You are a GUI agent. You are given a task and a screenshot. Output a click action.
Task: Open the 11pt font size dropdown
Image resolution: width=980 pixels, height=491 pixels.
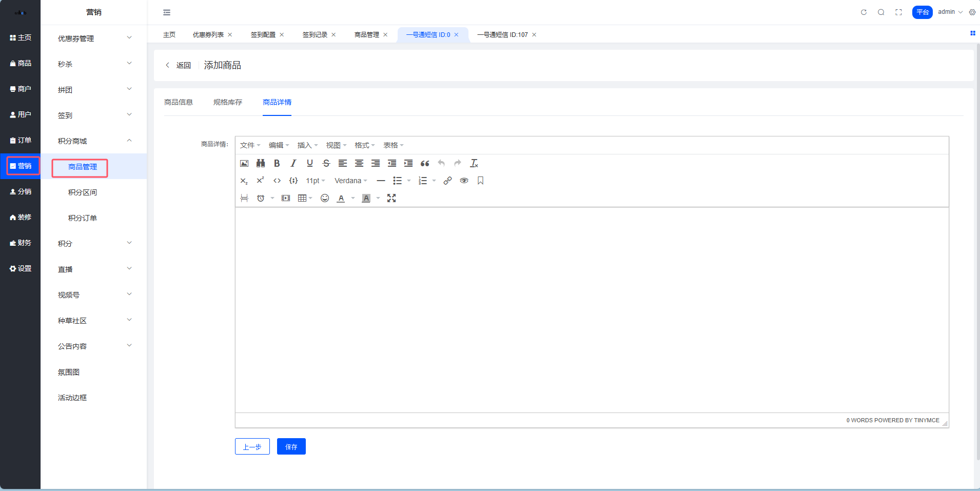[x=316, y=181]
